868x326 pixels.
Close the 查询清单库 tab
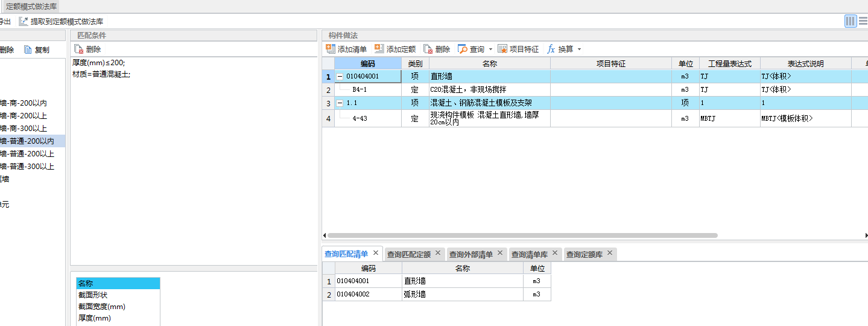tap(555, 253)
